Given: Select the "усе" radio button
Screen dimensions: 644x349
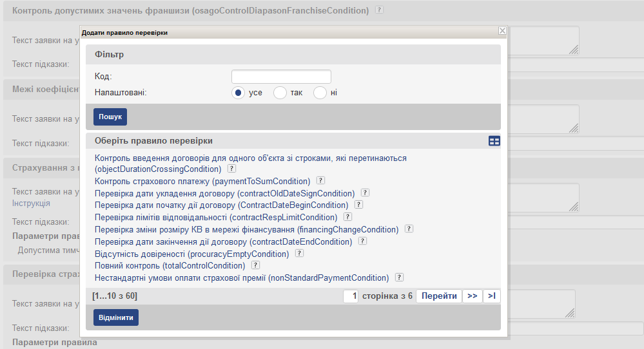Looking at the screenshot, I should (238, 93).
